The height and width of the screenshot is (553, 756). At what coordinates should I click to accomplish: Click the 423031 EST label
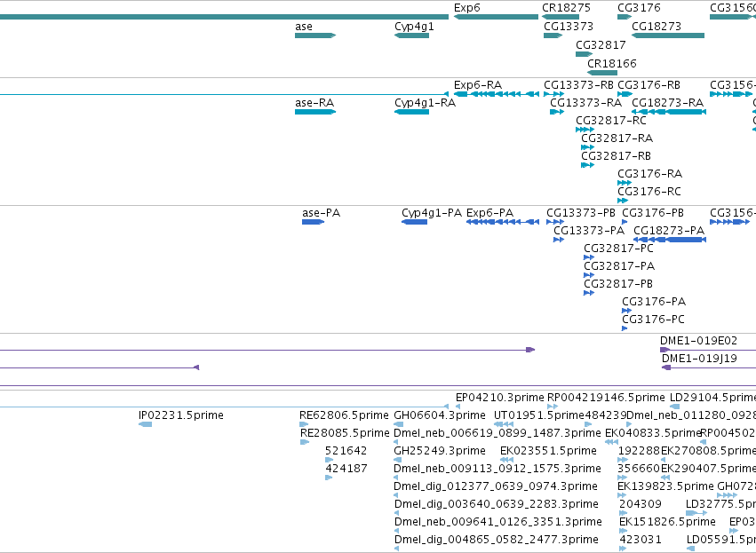coord(641,540)
